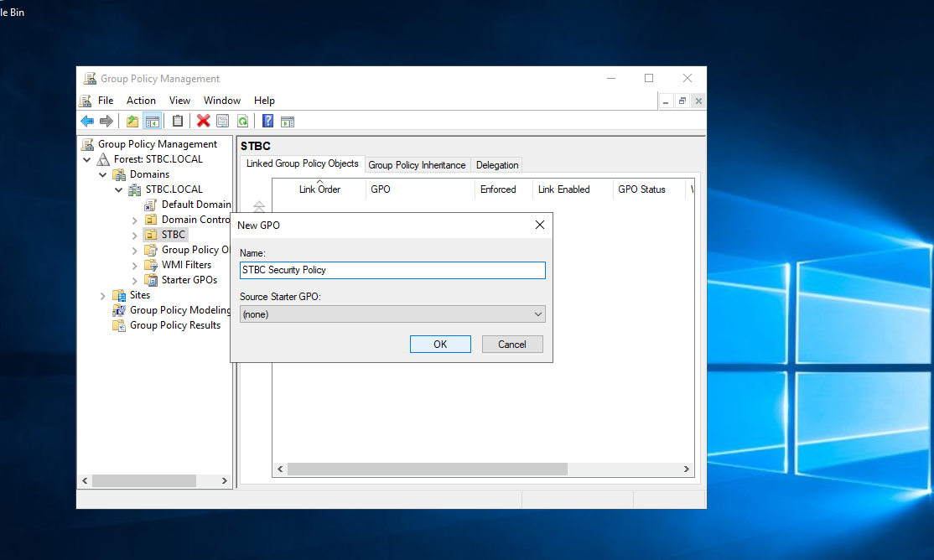Viewport: 934px width, 560px height.
Task: Click the Domains node icon
Action: (x=119, y=174)
